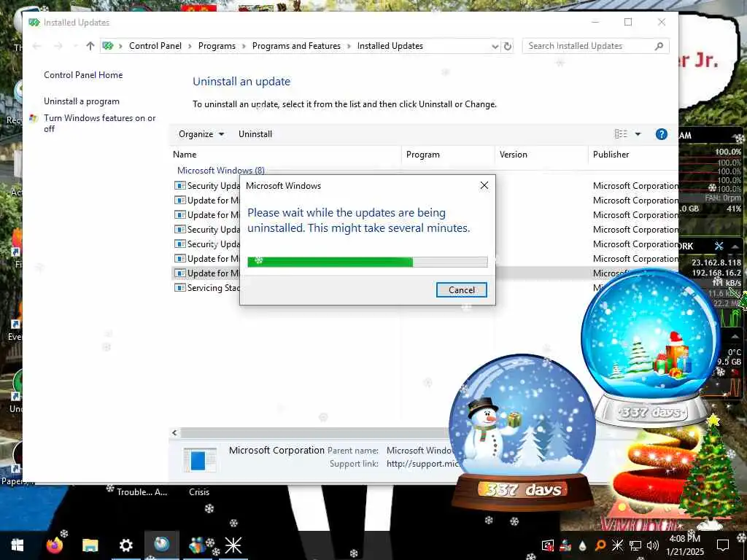Viewport: 747px width, 560px height.
Task: Refresh the Installed Updates list
Action: (x=508, y=46)
